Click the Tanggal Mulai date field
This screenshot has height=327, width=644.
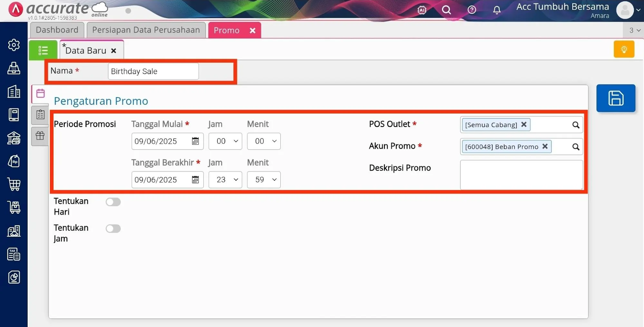(x=168, y=141)
